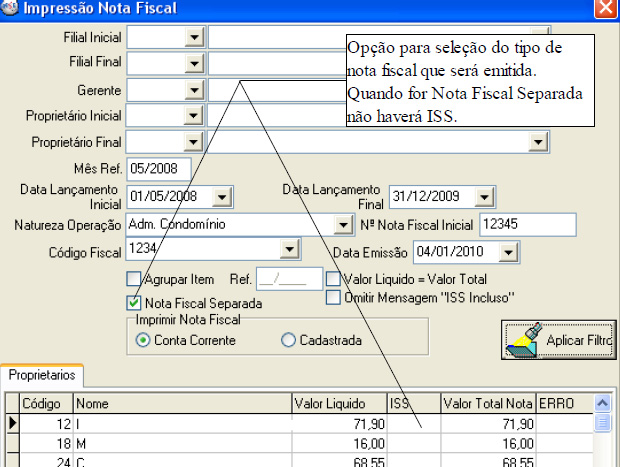Screen dimensions: 620x467
Task: Select the Proprietarios tab
Action: (x=42, y=375)
